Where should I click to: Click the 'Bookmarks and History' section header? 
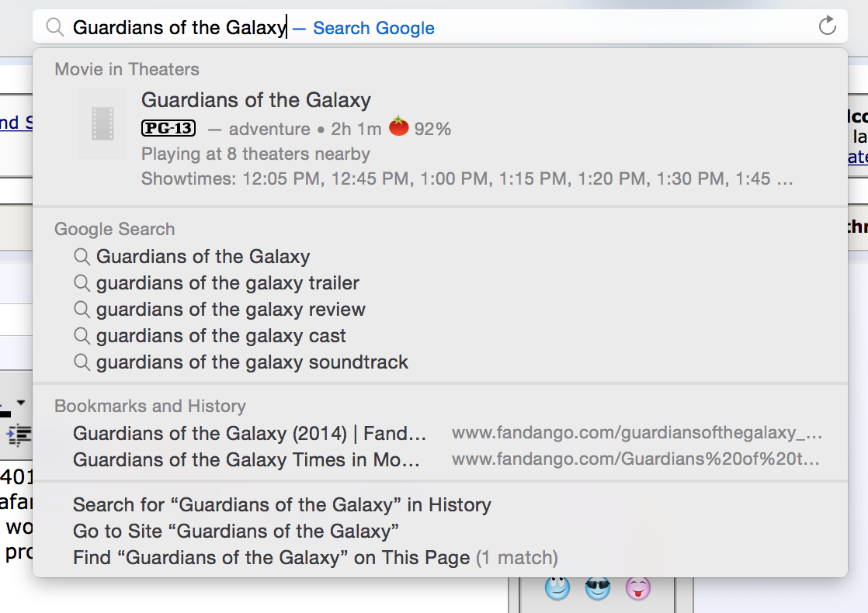150,406
